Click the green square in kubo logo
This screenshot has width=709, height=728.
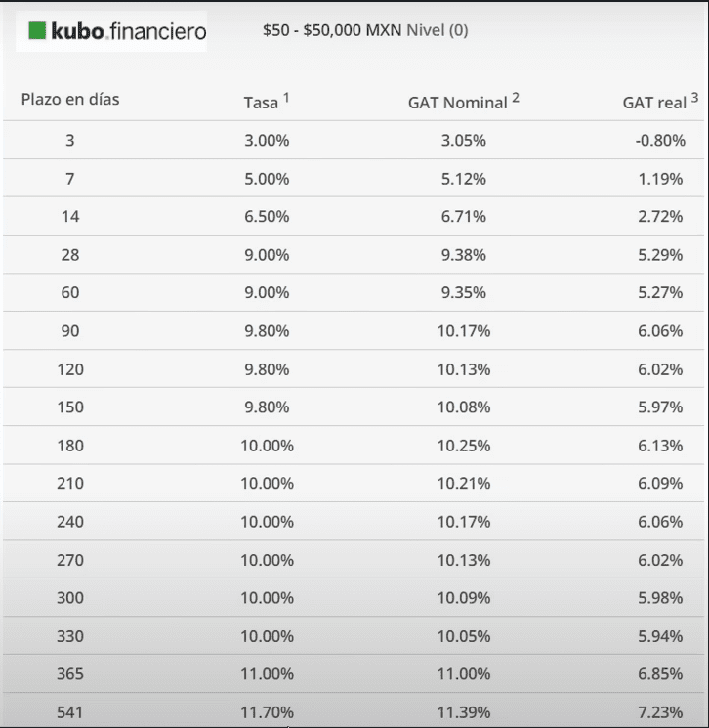(x=37, y=31)
